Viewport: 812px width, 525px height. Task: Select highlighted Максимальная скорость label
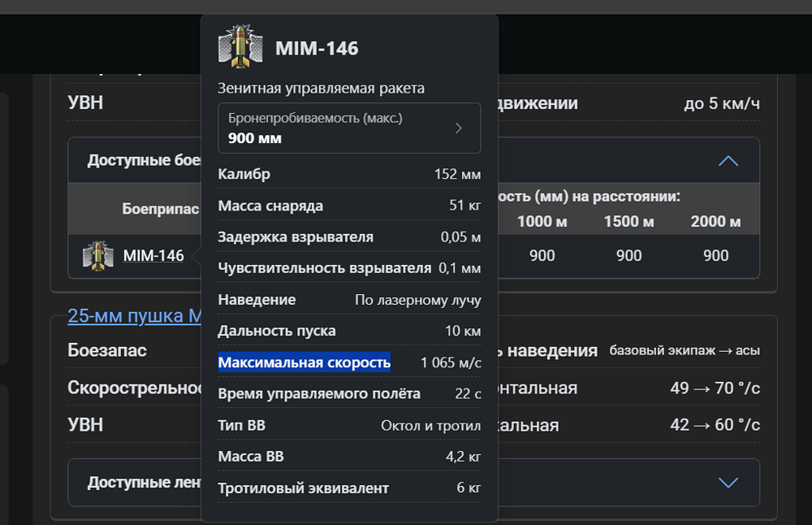tap(304, 362)
